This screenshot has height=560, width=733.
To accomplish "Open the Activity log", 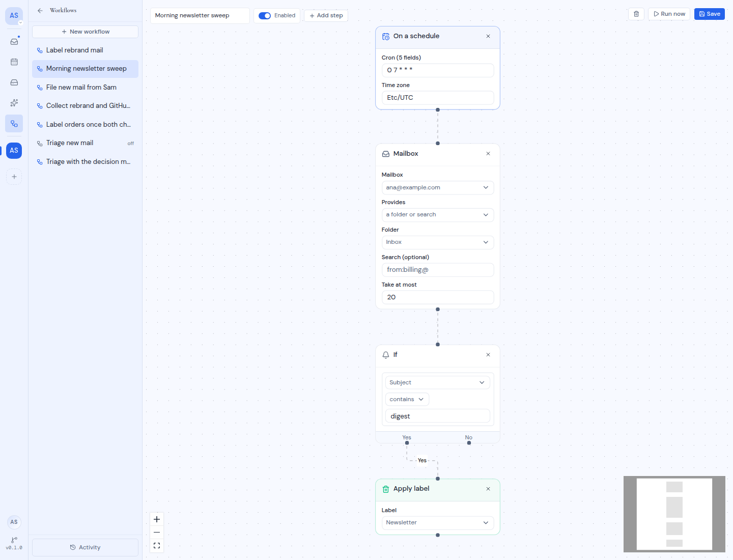I will (85, 547).
